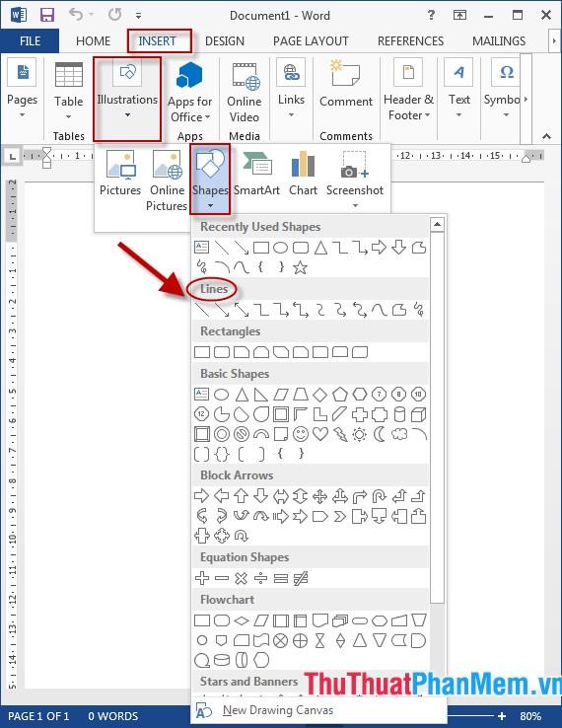Viewport: 562px width, 728px height.
Task: Select the Heart shape
Action: 320,434
